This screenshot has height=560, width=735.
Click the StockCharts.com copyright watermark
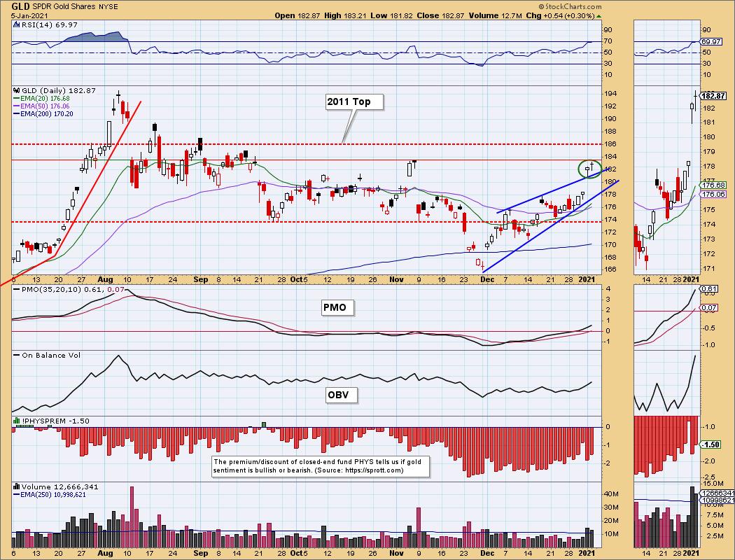click(x=570, y=6)
